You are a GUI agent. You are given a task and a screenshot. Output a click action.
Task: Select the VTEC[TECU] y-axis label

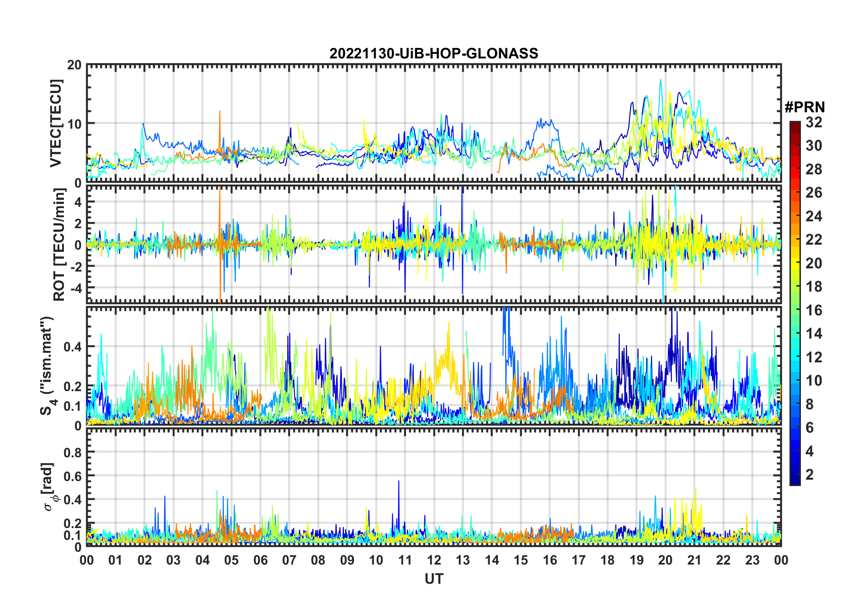tap(55, 123)
